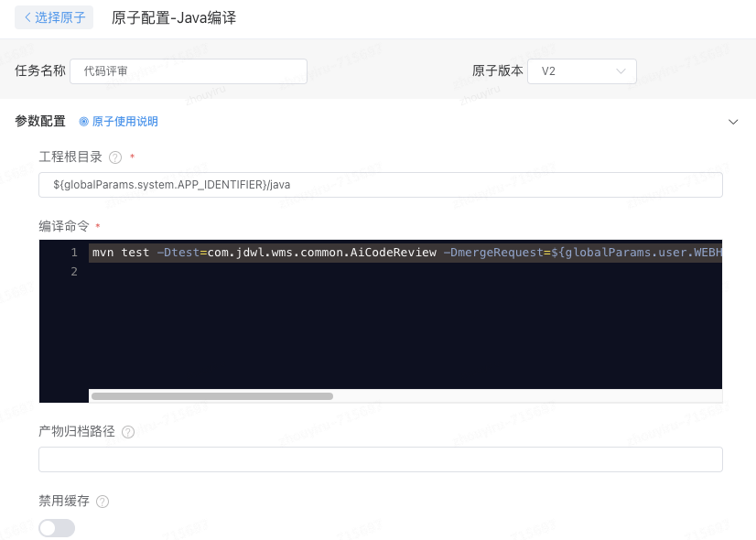
Task: Click the help icon beside 产物归档路径
Action: [128, 432]
